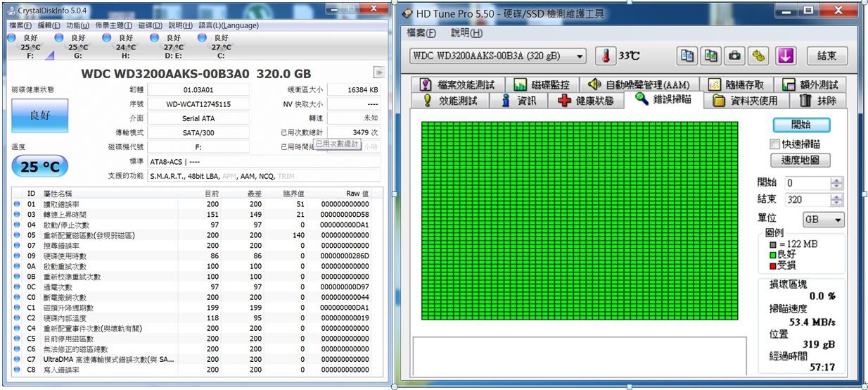
Task: Click next-disk arrow beside WDC model name
Action: (378, 73)
